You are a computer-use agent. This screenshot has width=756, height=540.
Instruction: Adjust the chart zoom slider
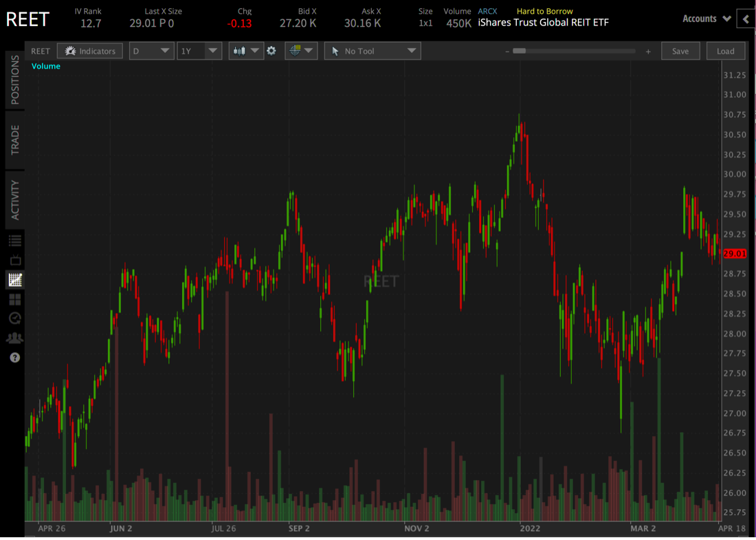pos(522,50)
